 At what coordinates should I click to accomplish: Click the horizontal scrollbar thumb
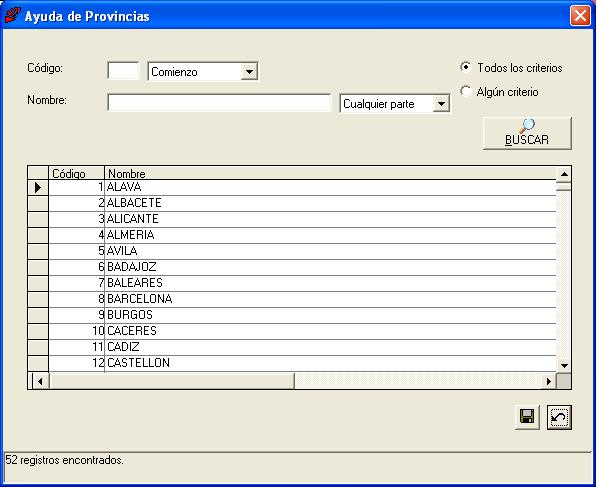tap(171, 381)
